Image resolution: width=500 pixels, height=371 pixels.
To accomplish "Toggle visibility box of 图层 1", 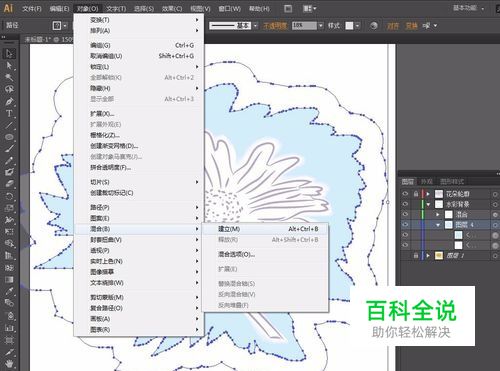I will point(405,256).
